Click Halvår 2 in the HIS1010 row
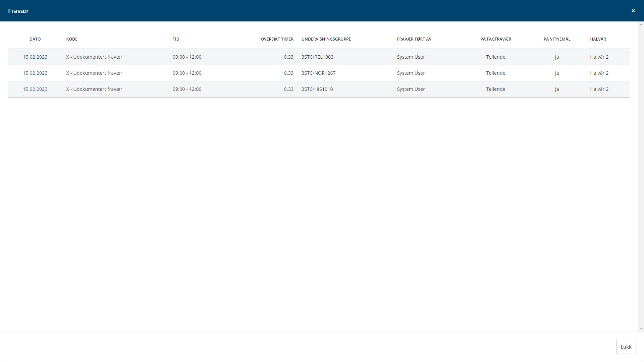The image size is (644, 362). point(599,89)
